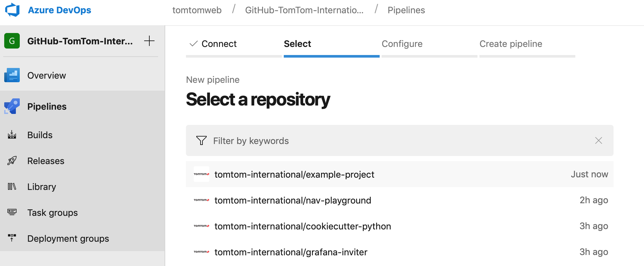Click '3h ago' on the grafana-inviter row
This screenshot has height=266, width=644.
(x=594, y=252)
